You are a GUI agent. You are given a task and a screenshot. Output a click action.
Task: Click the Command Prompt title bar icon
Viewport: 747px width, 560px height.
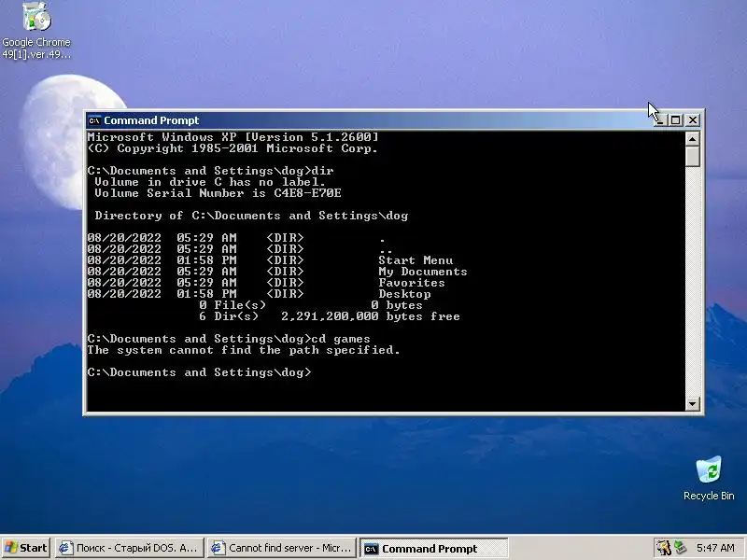coord(94,120)
